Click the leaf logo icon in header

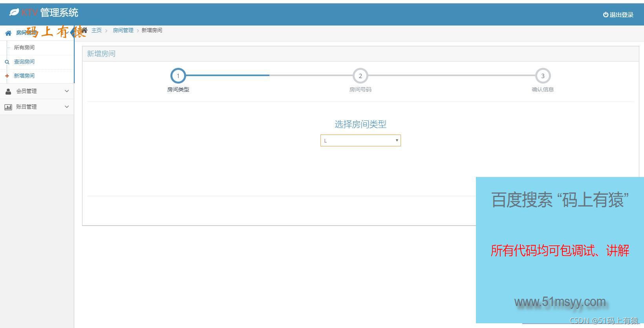tap(14, 13)
